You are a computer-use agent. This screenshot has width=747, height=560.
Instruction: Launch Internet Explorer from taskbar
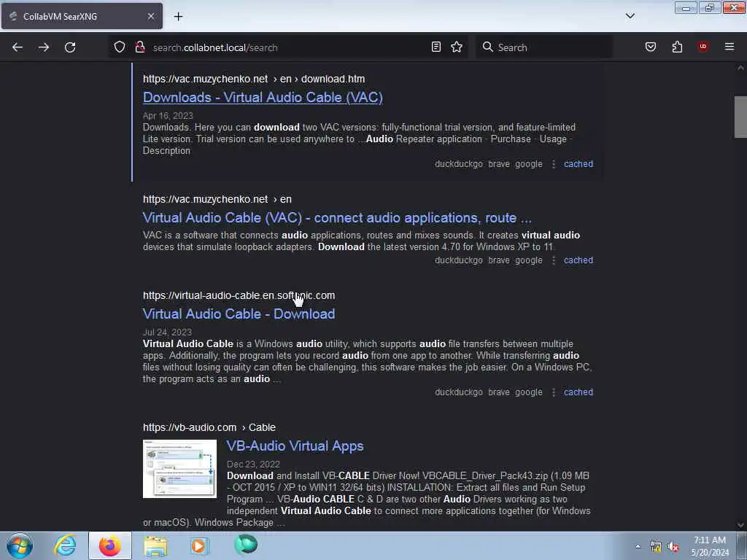point(65,545)
